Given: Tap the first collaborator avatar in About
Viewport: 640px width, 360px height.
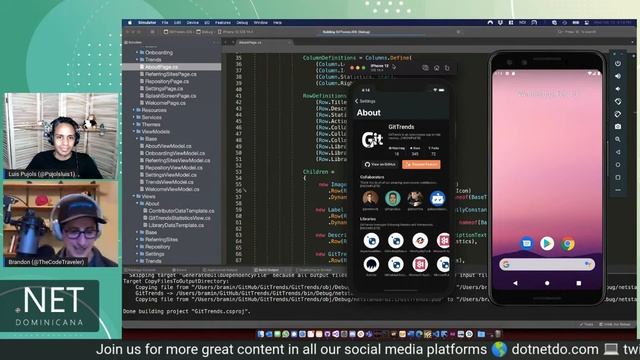Looking at the screenshot, I should click(x=370, y=198).
